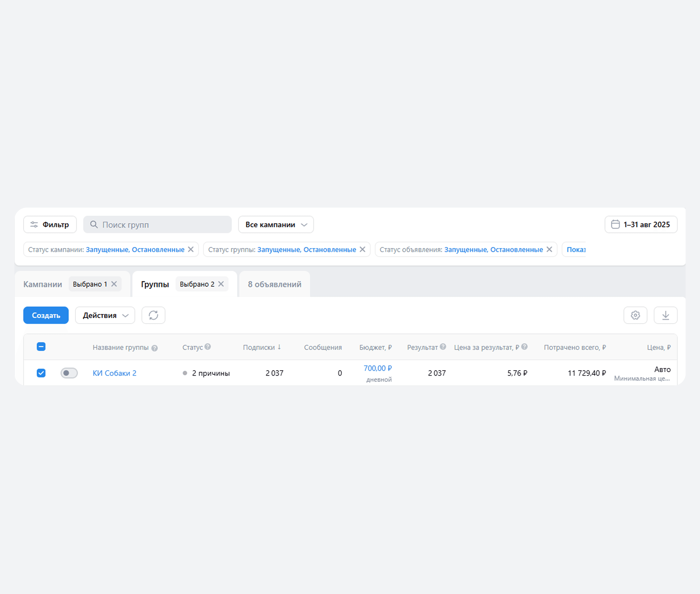700x594 pixels.
Task: Enable the КИ Собаки 2 group switch
Action: point(69,373)
